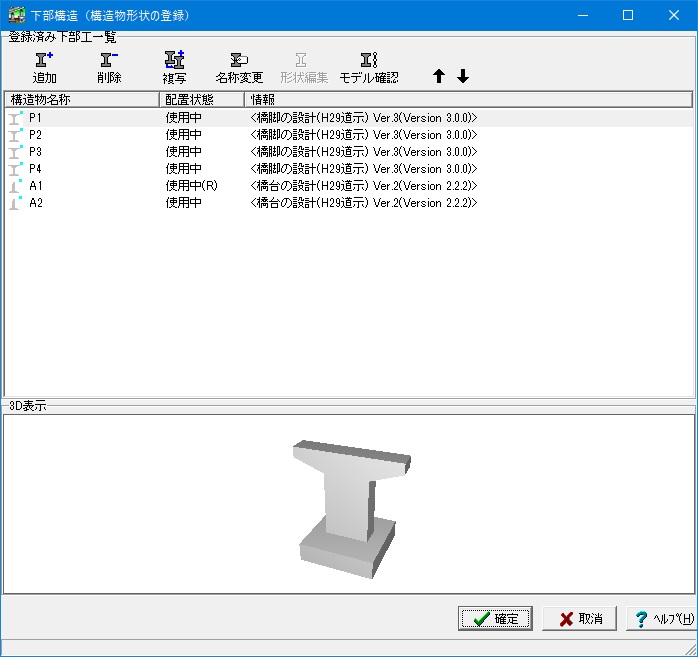
Task: Click the pier icon beside P1
Action: point(16,118)
